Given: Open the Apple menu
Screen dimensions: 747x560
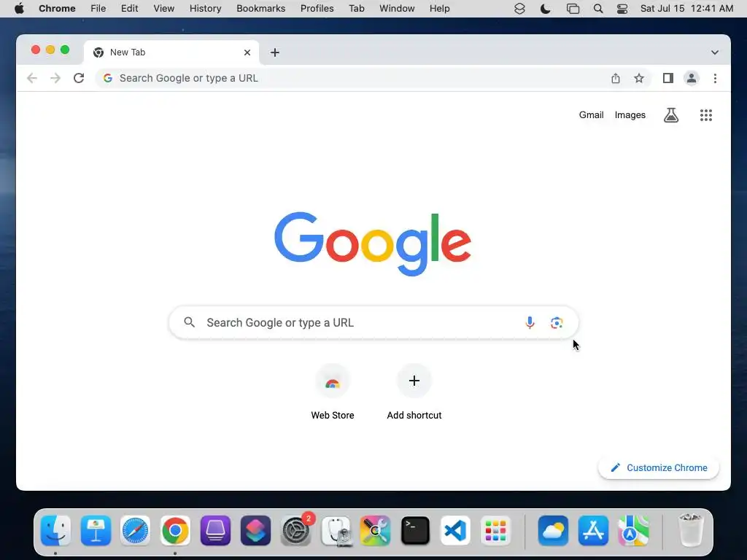Looking at the screenshot, I should pyautogui.click(x=19, y=9).
